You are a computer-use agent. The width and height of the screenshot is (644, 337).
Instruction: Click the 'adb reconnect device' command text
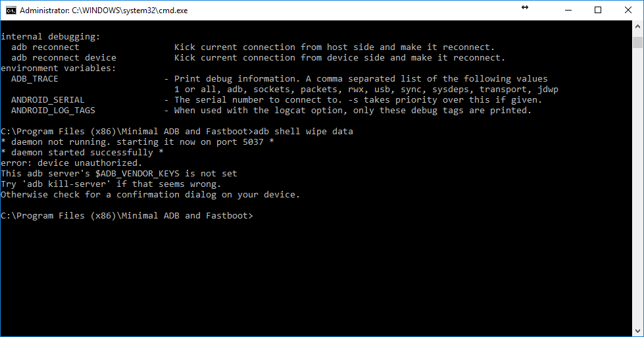point(64,58)
